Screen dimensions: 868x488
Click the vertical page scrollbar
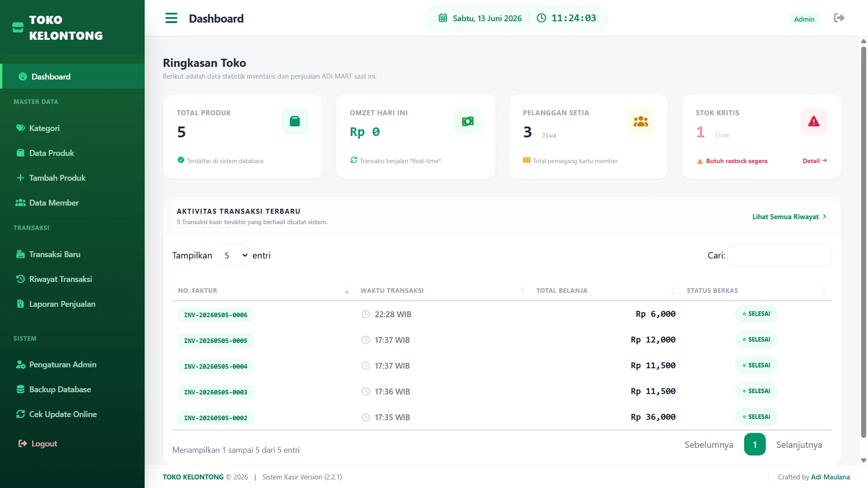click(863, 242)
